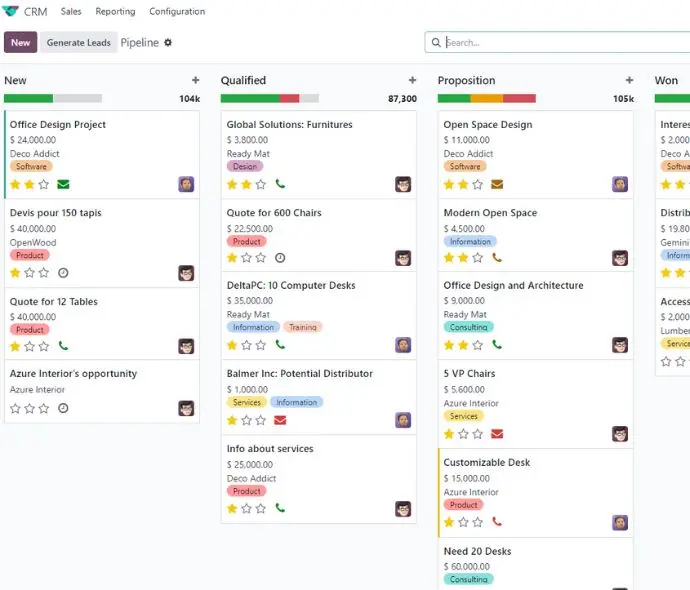Open the CRM app logo icon
The width and height of the screenshot is (690, 590).
pos(11,11)
